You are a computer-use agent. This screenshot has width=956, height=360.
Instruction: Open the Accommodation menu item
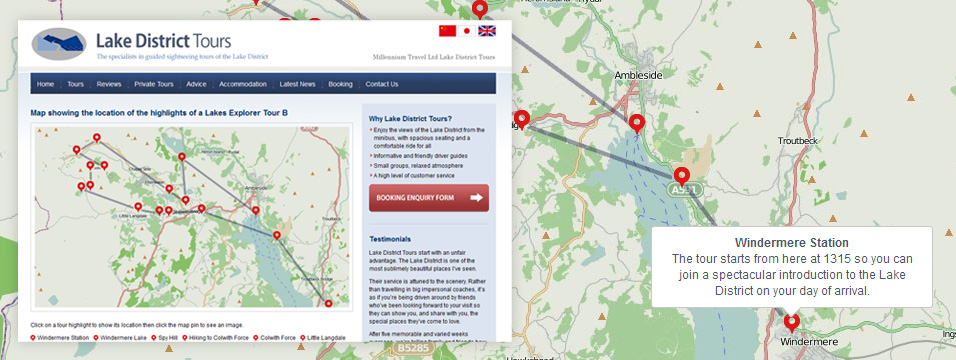243,84
